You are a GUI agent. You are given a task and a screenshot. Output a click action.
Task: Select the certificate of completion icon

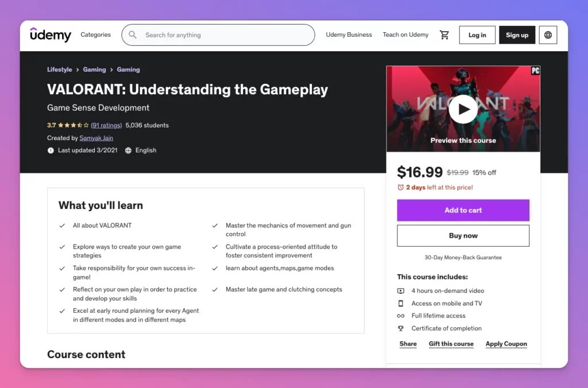click(400, 328)
